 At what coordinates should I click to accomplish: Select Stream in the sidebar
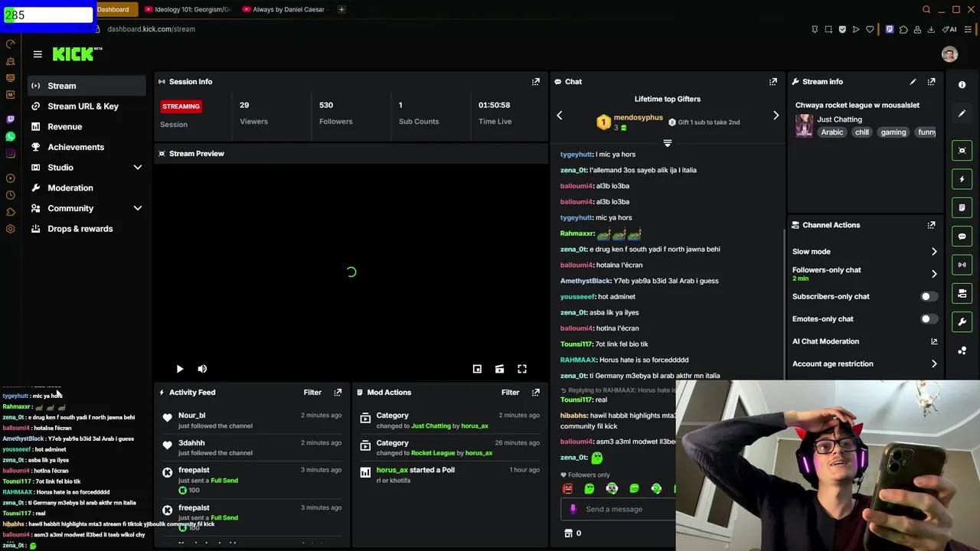pos(86,86)
